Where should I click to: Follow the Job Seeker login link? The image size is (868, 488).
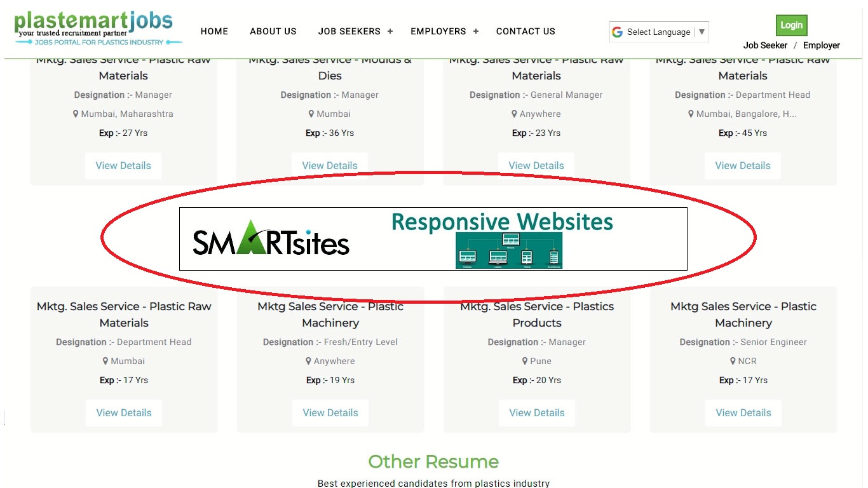point(765,45)
